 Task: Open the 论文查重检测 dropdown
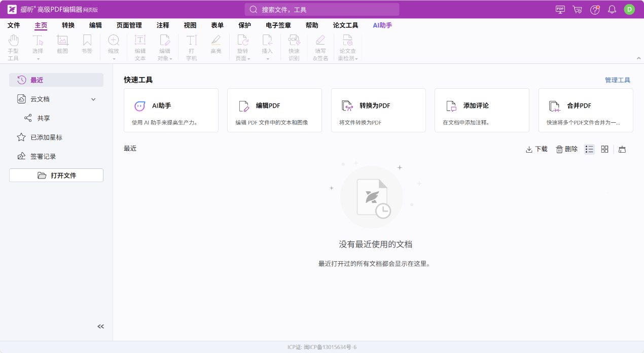point(348,48)
